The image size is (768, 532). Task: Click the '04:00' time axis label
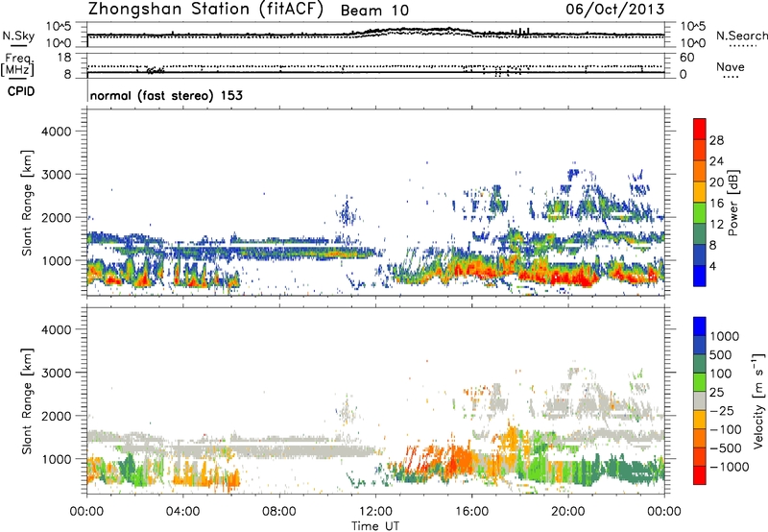tap(182, 512)
